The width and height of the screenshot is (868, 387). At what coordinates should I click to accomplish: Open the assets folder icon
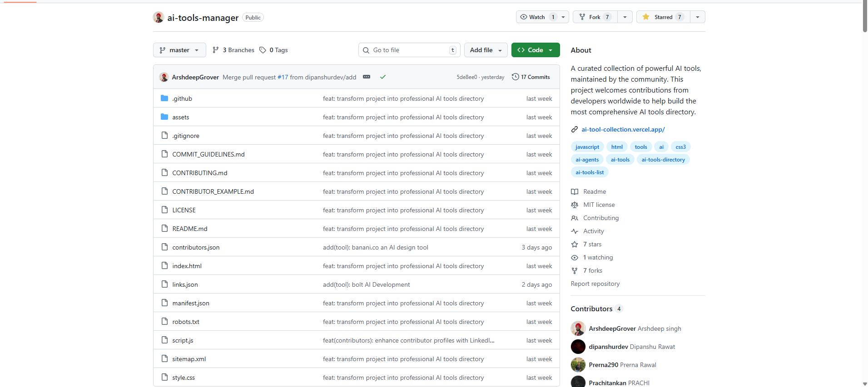(164, 117)
